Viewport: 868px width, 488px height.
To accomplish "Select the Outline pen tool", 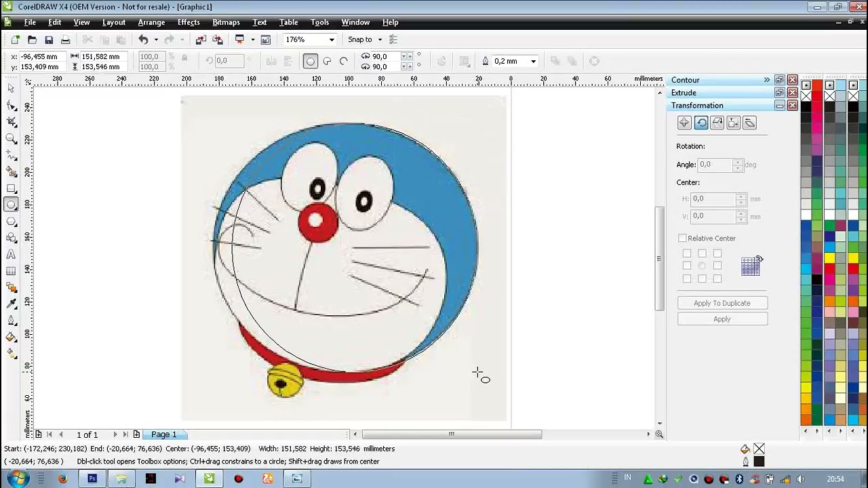I will pyautogui.click(x=11, y=321).
